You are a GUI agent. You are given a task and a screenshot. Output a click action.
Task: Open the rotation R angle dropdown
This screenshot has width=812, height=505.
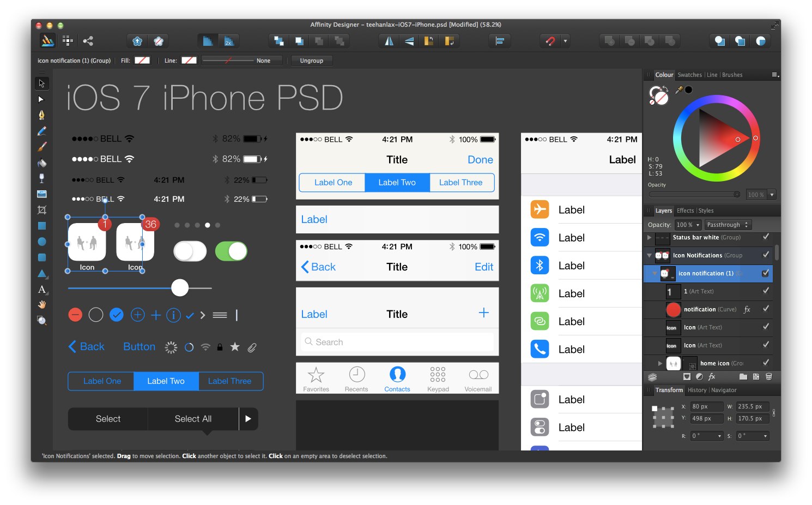719,436
